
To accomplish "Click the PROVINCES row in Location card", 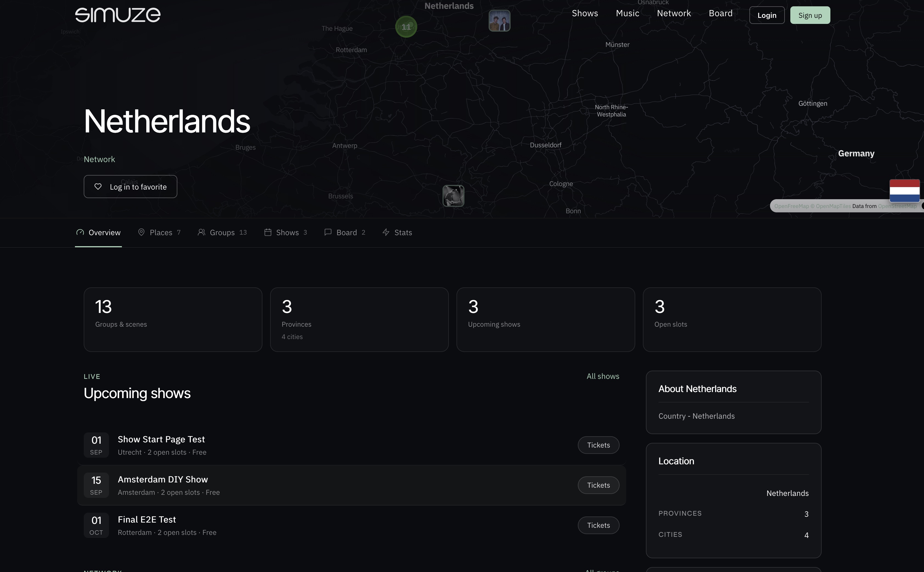I will (733, 514).
